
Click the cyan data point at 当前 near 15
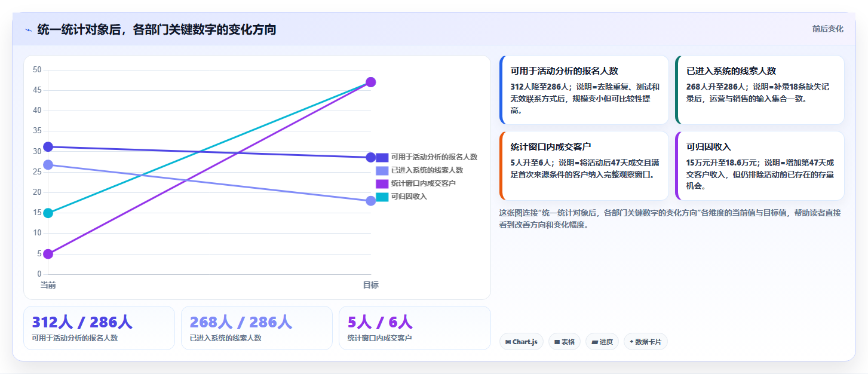48,213
